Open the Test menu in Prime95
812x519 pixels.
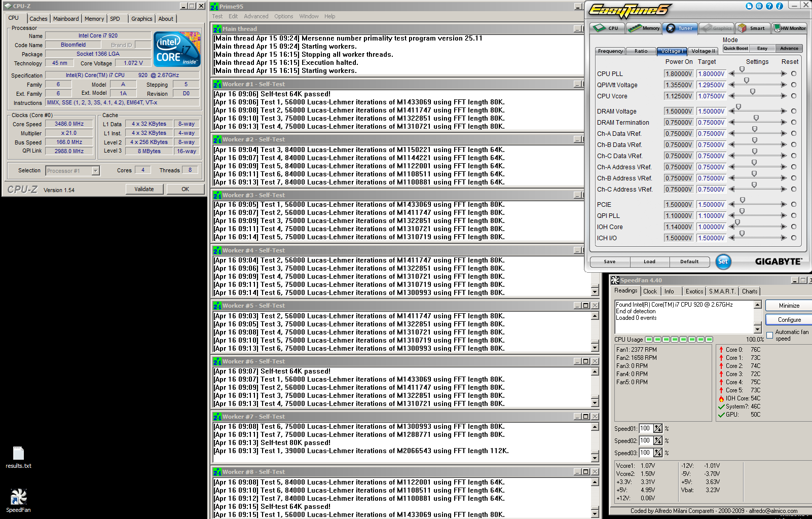217,16
